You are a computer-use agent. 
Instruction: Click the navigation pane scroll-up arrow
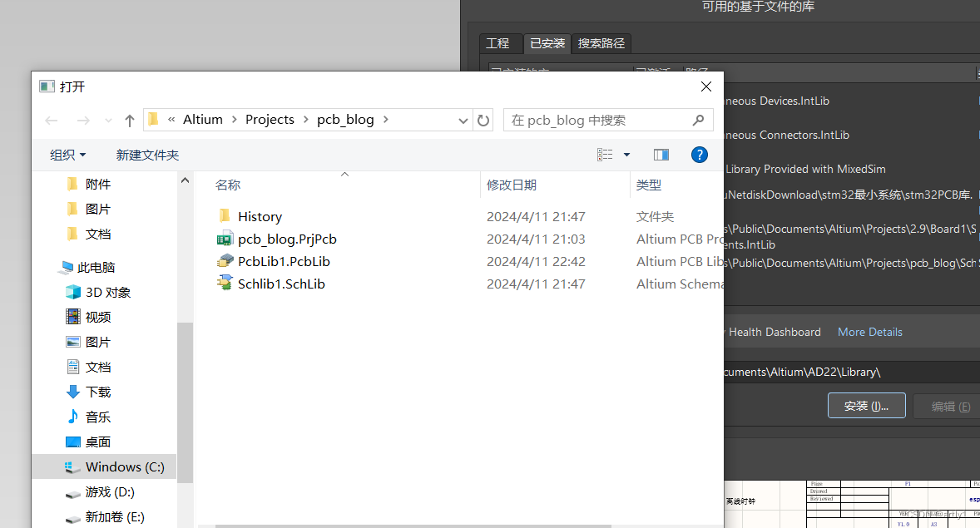point(185,180)
